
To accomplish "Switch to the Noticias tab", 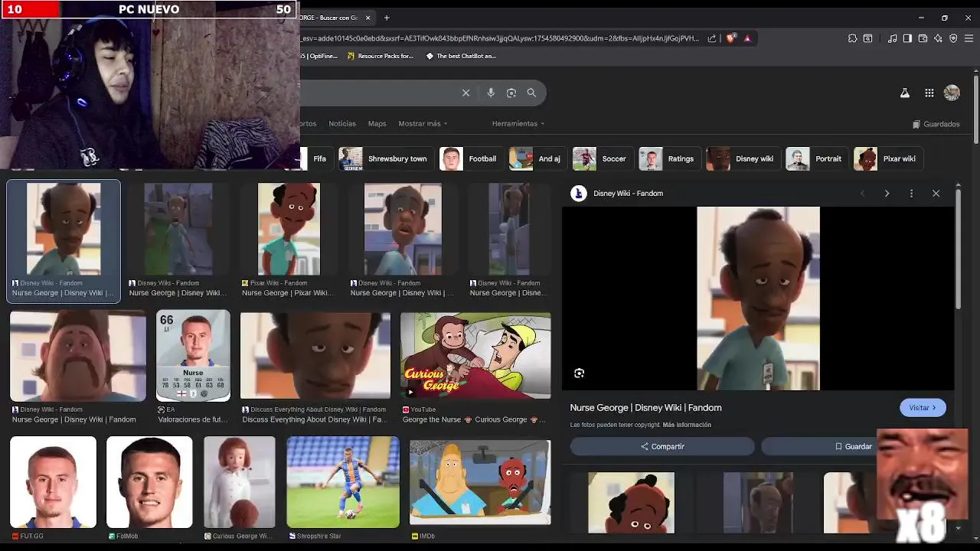I will pos(342,123).
